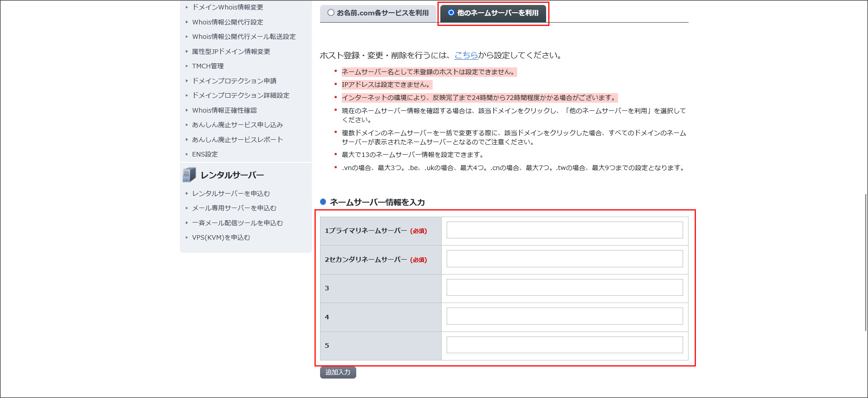The image size is (868, 398).
Task: Open 一斉メール配信ツールを申込む link
Action: click(x=237, y=223)
